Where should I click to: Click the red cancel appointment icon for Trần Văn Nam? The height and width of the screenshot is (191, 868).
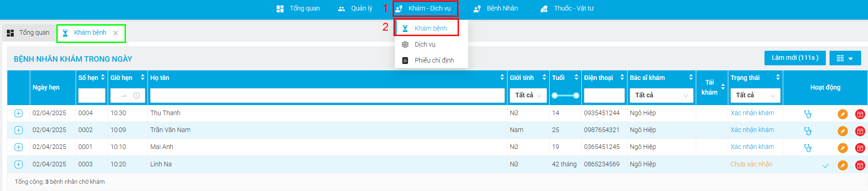pyautogui.click(x=860, y=131)
